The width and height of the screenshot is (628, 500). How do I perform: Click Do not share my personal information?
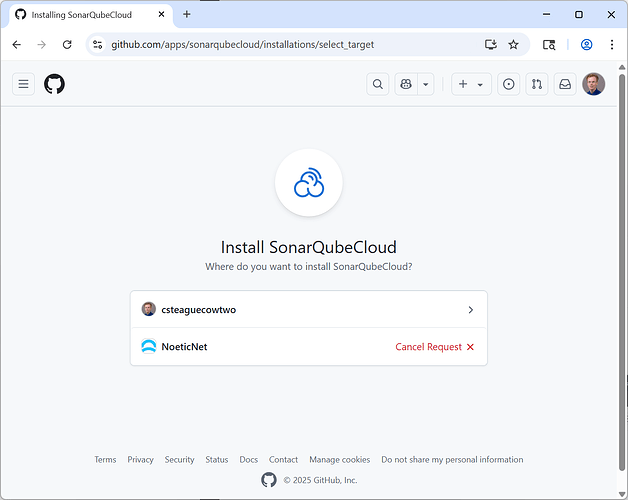(452, 460)
